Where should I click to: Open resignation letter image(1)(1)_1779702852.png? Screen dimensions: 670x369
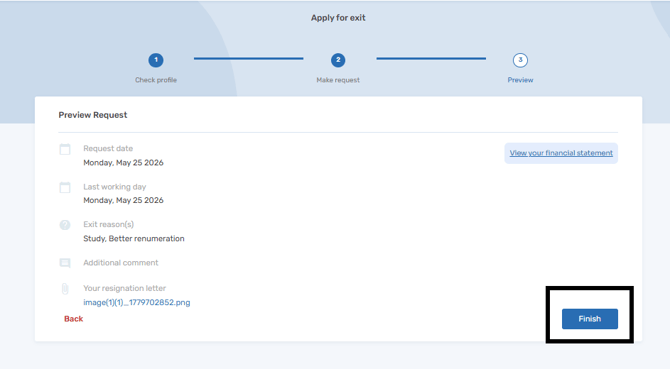tap(137, 302)
